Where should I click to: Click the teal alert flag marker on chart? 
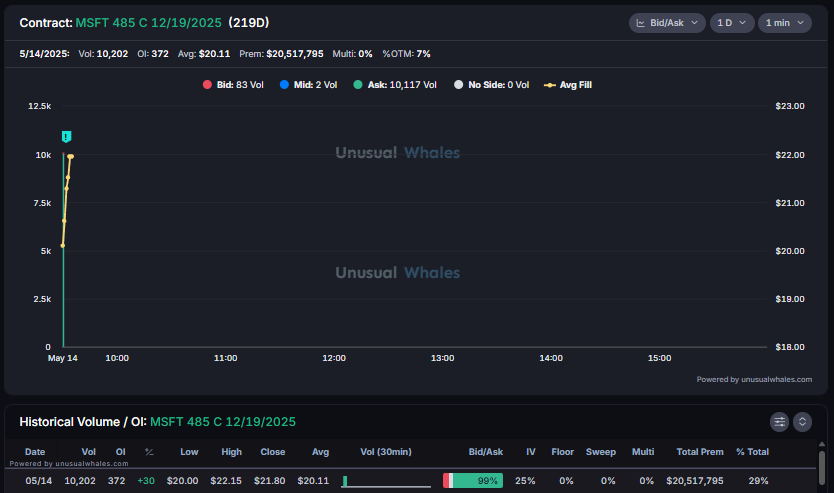click(x=66, y=137)
